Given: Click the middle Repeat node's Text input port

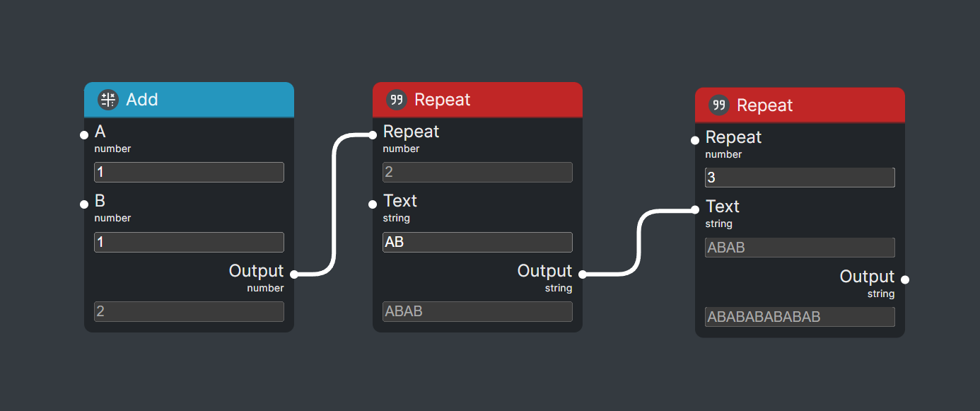Looking at the screenshot, I should [373, 204].
